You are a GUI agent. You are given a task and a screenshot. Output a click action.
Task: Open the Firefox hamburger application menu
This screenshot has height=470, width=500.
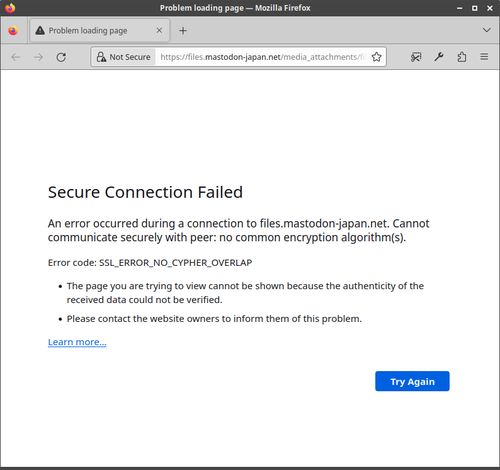coord(484,57)
